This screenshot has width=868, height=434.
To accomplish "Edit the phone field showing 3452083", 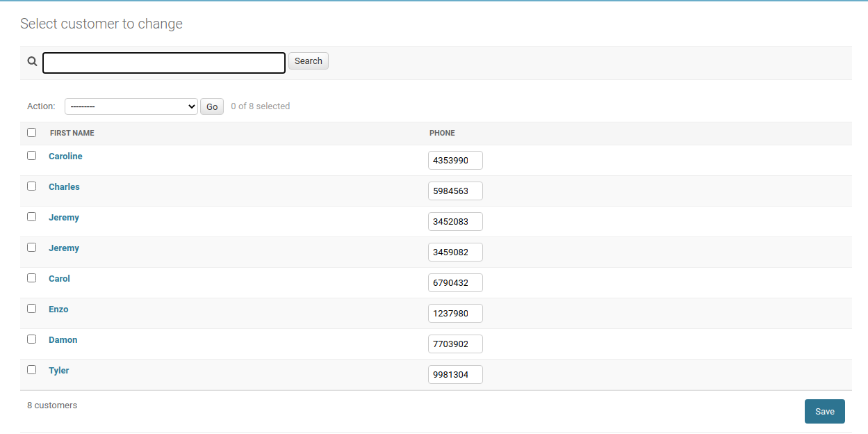I will 455,222.
